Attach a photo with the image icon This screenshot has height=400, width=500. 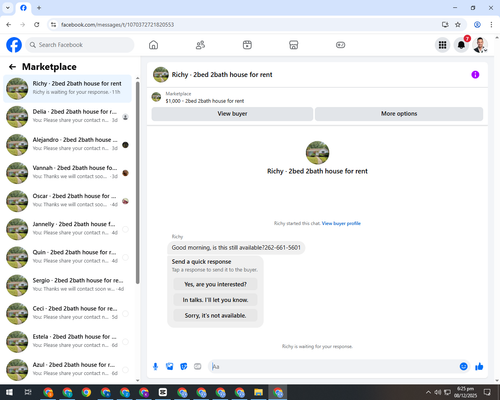click(170, 367)
